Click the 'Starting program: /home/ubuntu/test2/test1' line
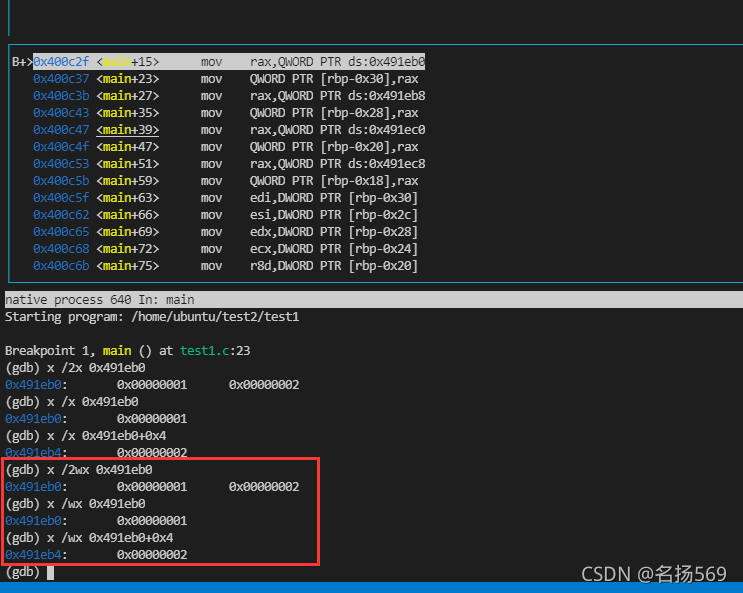Image resolution: width=743 pixels, height=593 pixels. [x=152, y=317]
